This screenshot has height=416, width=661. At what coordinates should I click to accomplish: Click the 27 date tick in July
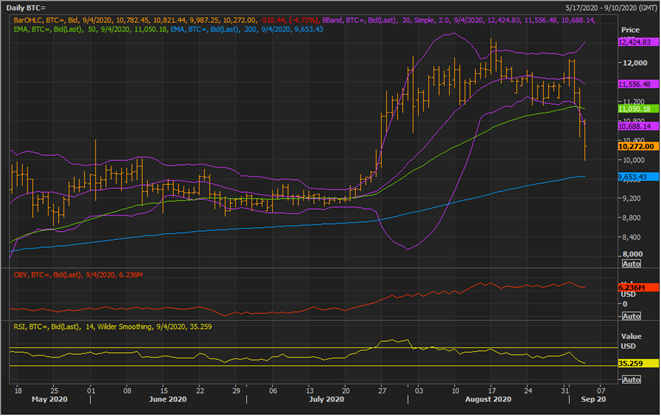382,391
